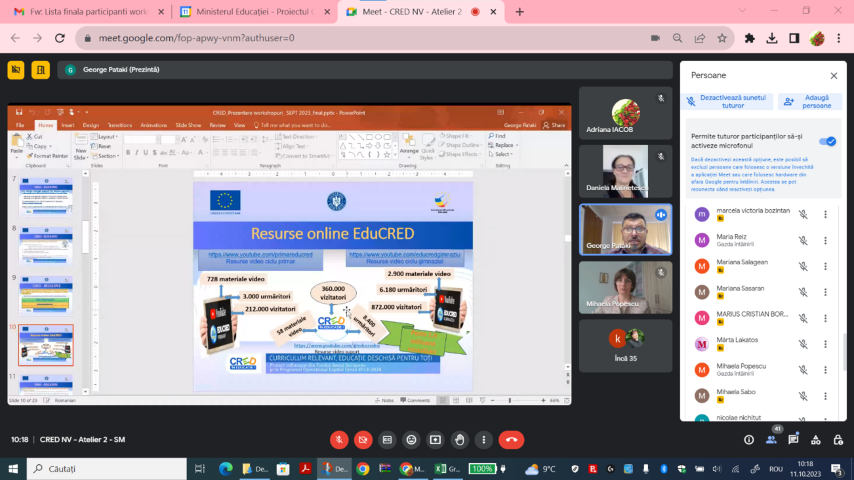
Task: Raise hand in the meeting
Action: pos(459,439)
